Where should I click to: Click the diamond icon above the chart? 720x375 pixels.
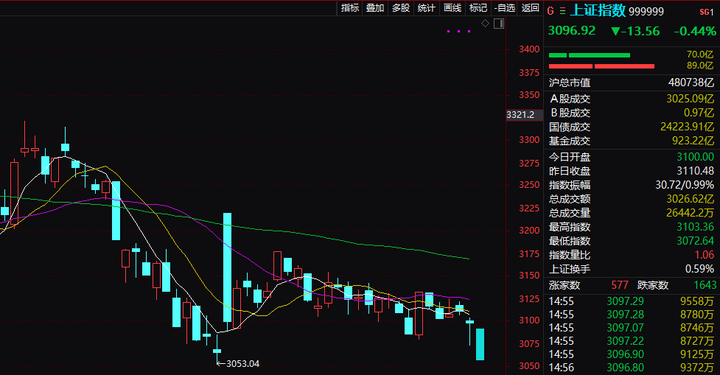[485, 23]
